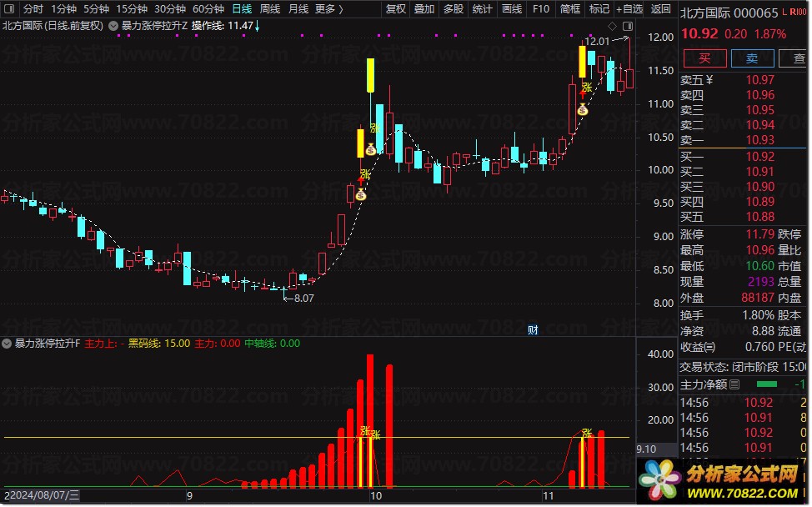
Task: Expand the 更多 periods menu
Action: pyautogui.click(x=328, y=9)
